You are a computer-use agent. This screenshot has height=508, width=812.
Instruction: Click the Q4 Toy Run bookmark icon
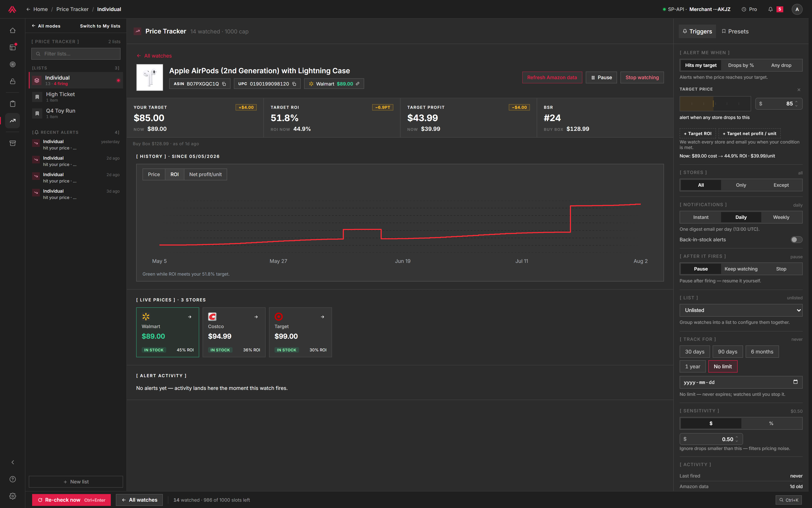pyautogui.click(x=37, y=113)
